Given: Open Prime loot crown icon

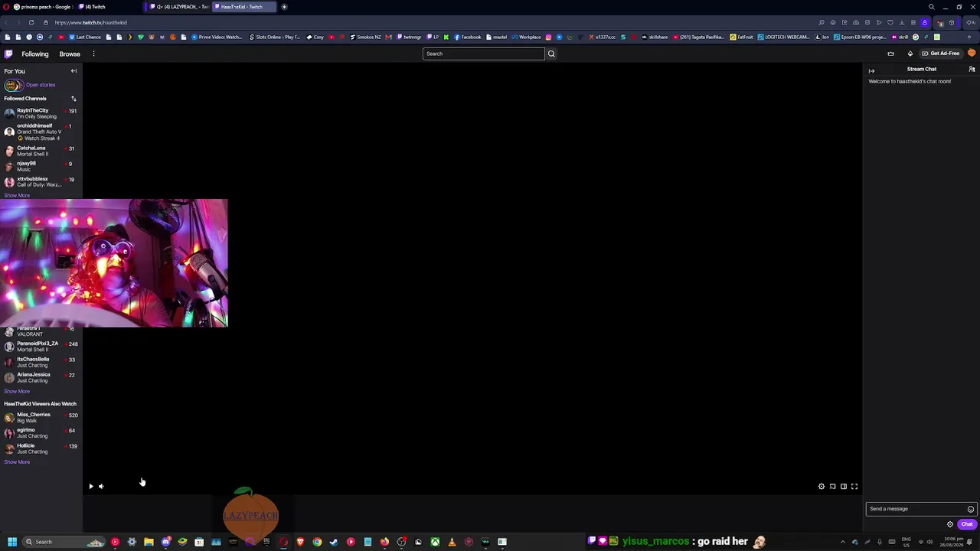Looking at the screenshot, I should (x=890, y=54).
